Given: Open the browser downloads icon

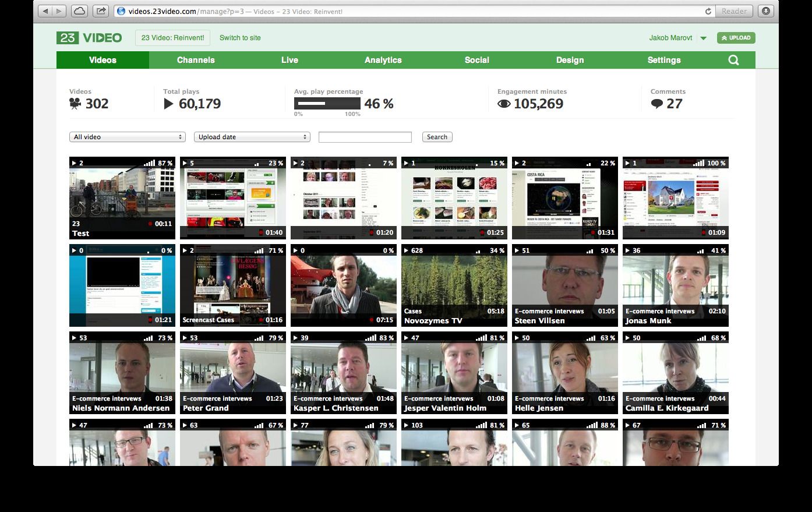Looking at the screenshot, I should point(765,11).
